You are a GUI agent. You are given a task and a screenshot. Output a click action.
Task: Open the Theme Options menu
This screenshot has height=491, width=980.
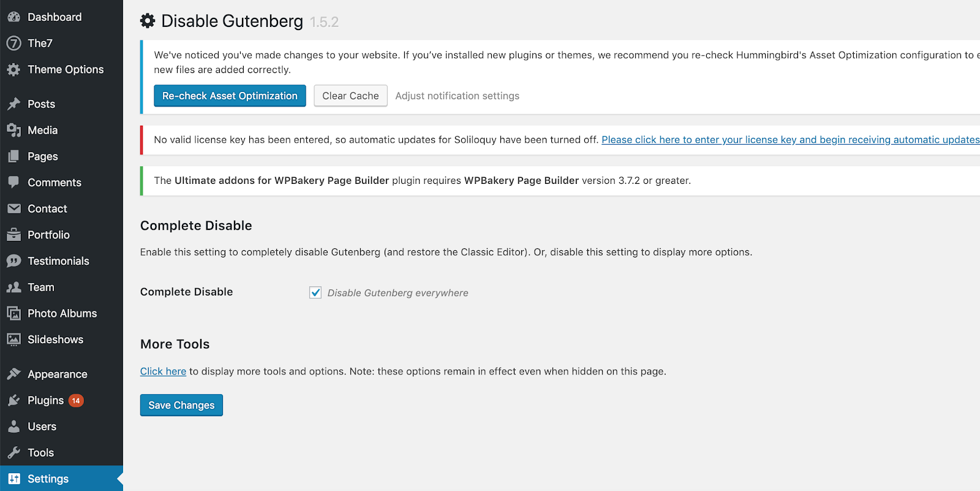(61, 70)
